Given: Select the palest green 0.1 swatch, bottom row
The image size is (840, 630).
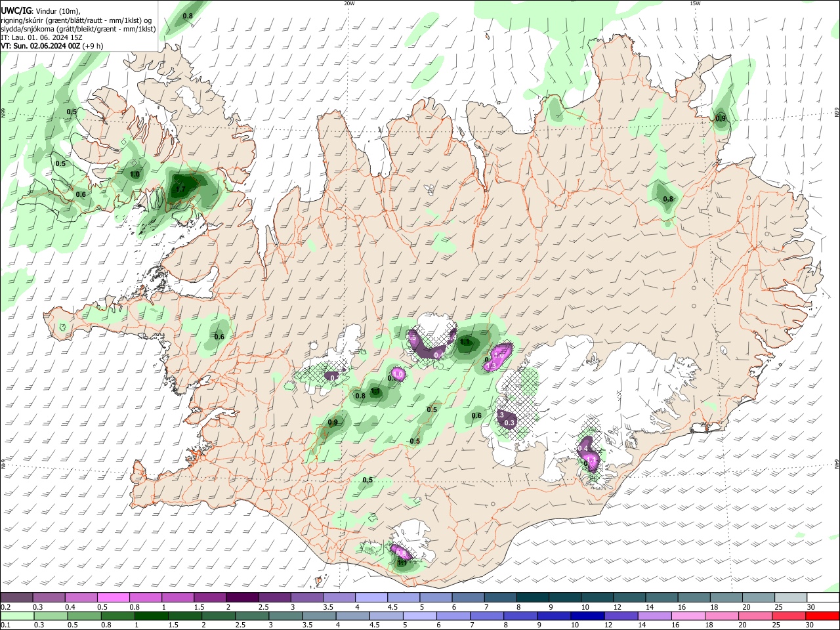Looking at the screenshot, I should 16,616.
